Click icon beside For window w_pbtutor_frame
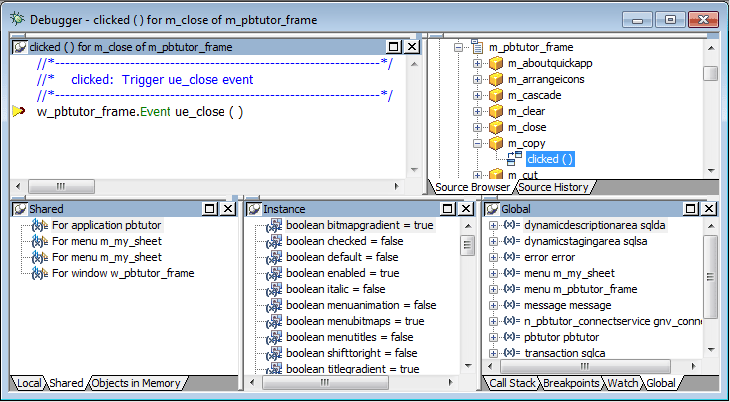 click(x=39, y=273)
